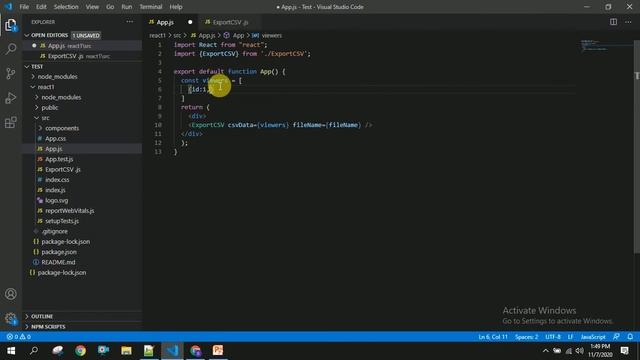The height and width of the screenshot is (360, 640).
Task: Expand the NPM Scripts panel
Action: click(48, 327)
